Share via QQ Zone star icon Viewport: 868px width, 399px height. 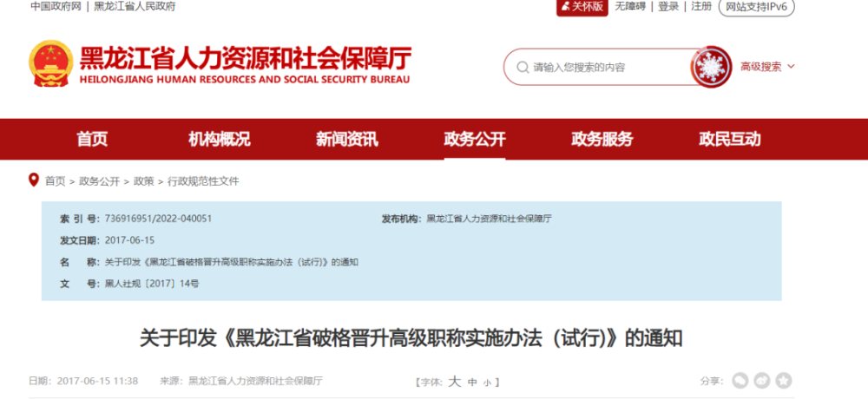coord(783,381)
